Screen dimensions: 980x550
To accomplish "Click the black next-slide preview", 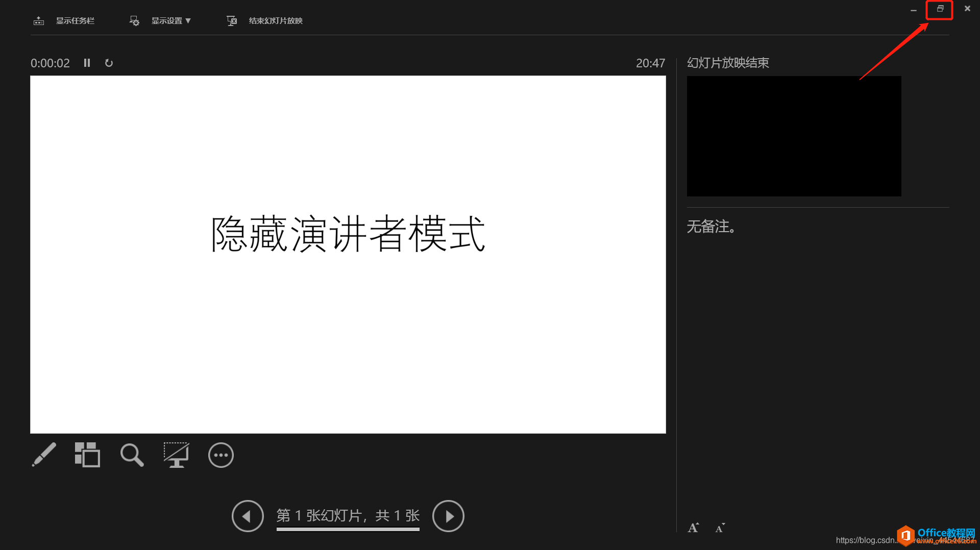I will pyautogui.click(x=794, y=136).
